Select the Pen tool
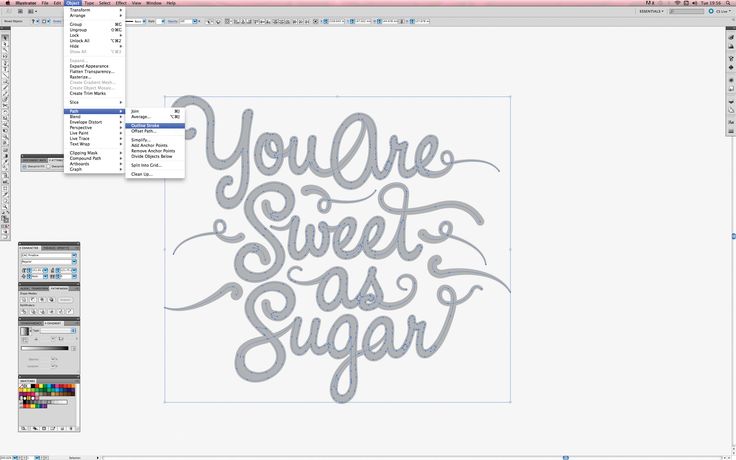 pyautogui.click(x=5, y=62)
